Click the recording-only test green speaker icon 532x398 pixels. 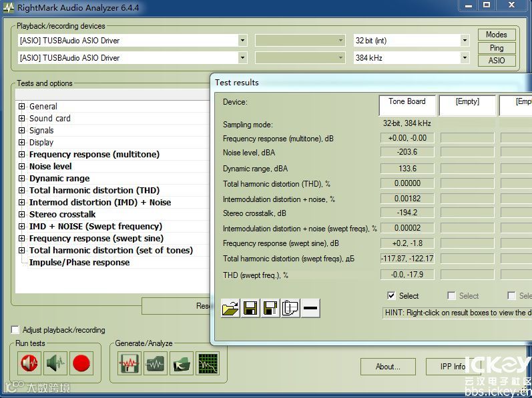(55, 363)
